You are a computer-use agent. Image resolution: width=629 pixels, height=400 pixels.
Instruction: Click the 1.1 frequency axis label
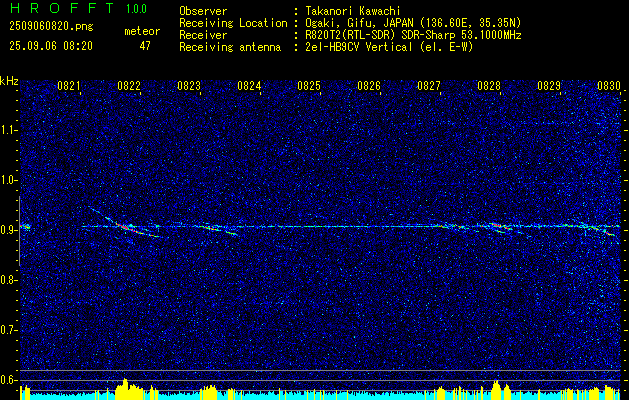(x=9, y=130)
